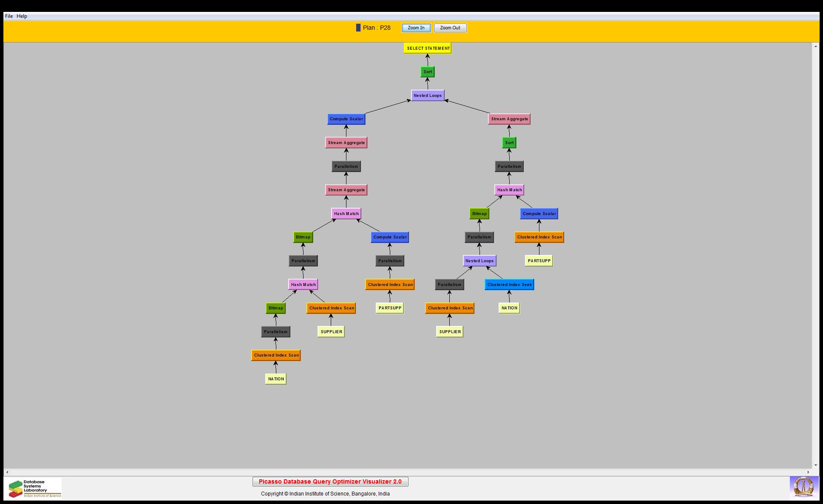Click the Picasso Database Query Optimizer Visualizer label
The width and height of the screenshot is (823, 504).
click(x=330, y=482)
